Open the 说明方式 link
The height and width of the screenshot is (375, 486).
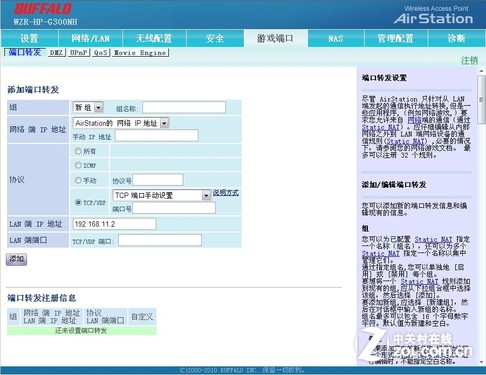tap(226, 192)
